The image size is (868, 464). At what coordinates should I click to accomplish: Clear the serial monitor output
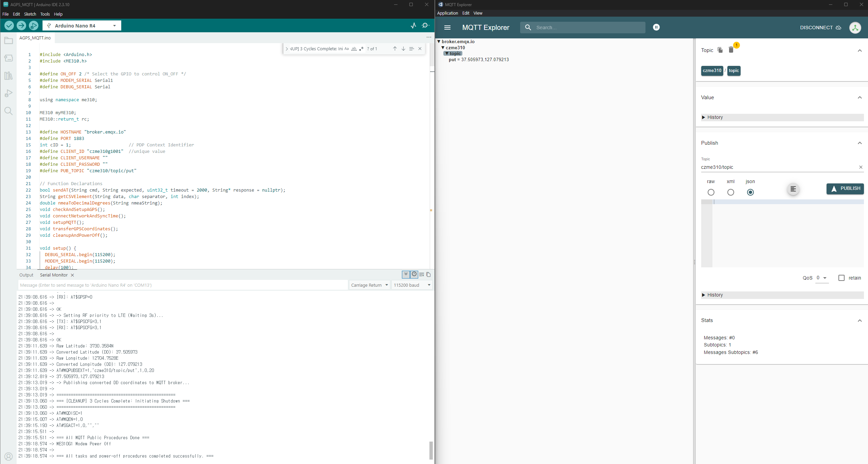[422, 274]
